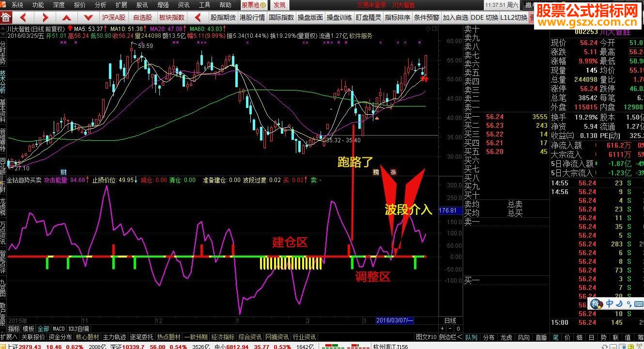Select the MACD indicator tab

point(59,329)
